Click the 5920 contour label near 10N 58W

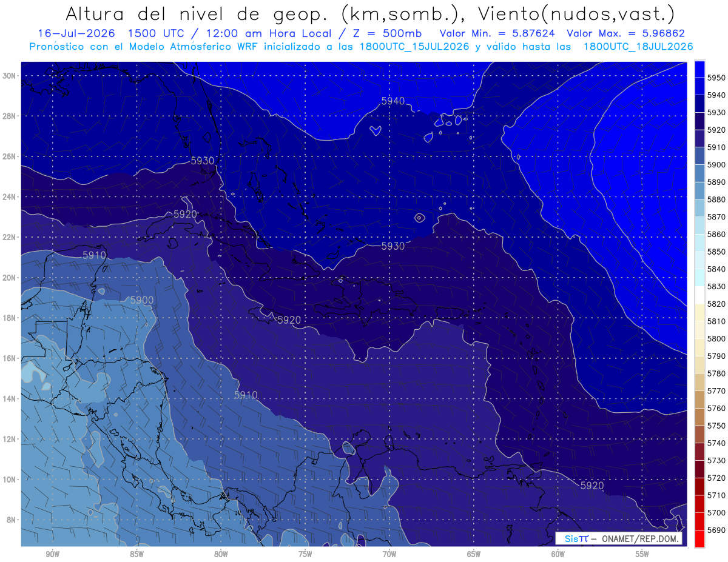(592, 486)
